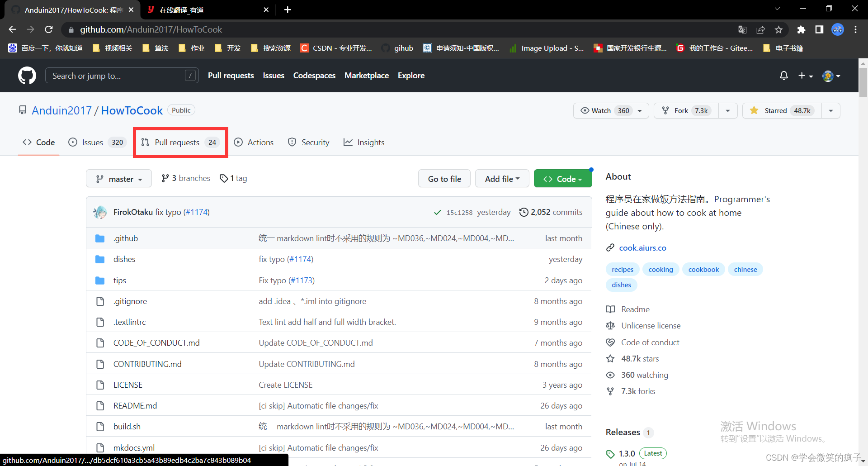This screenshot has height=466, width=868.
Task: Open Pull requests in top navigation
Action: 231,76
